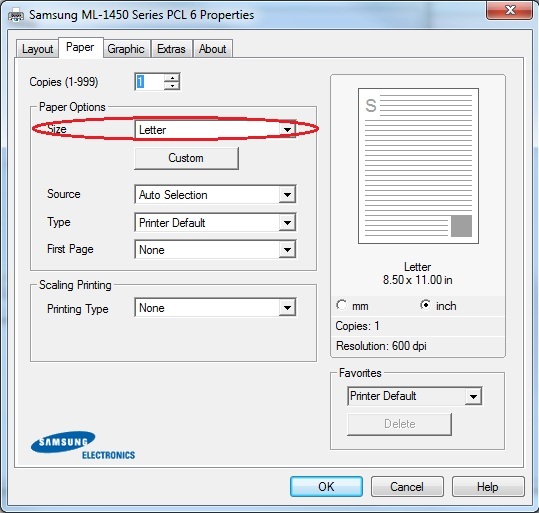Open the Type dropdown in Paper Options

coord(215,222)
